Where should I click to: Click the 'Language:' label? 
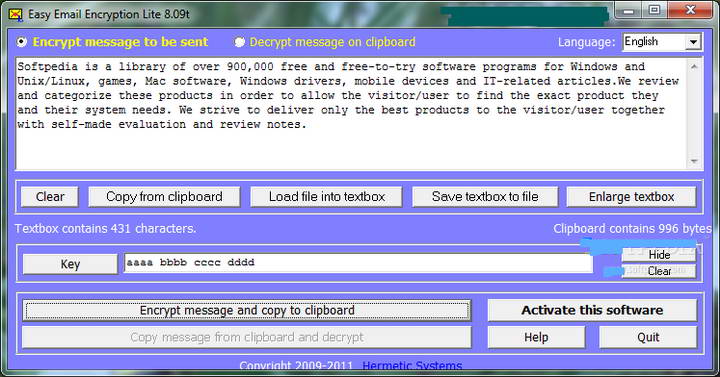(x=586, y=42)
